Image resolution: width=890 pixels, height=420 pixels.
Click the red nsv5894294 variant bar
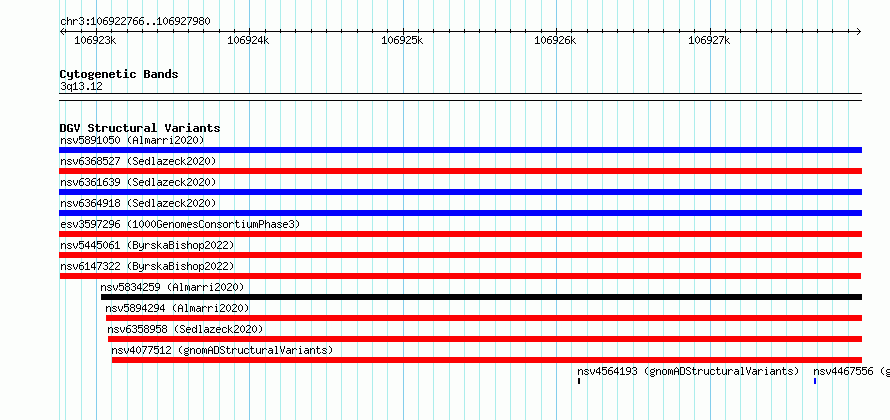(x=484, y=318)
